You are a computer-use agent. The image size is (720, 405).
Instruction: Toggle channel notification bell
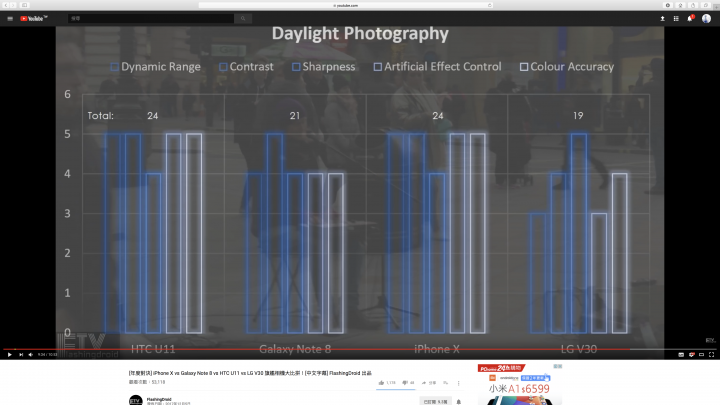(x=458, y=402)
